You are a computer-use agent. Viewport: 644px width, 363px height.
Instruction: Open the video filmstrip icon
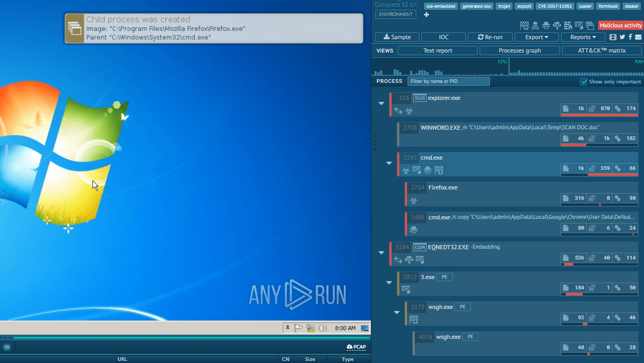click(613, 37)
